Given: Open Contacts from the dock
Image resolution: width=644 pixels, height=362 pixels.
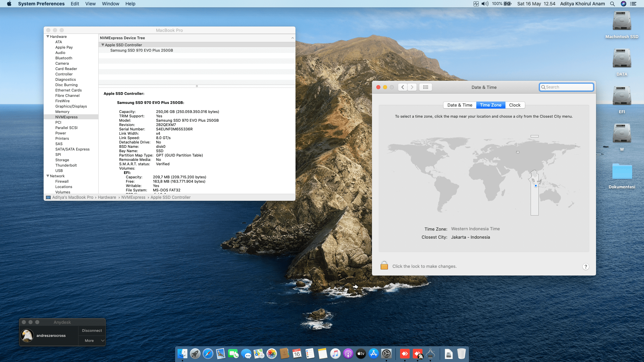Looking at the screenshot, I should tap(284, 354).
